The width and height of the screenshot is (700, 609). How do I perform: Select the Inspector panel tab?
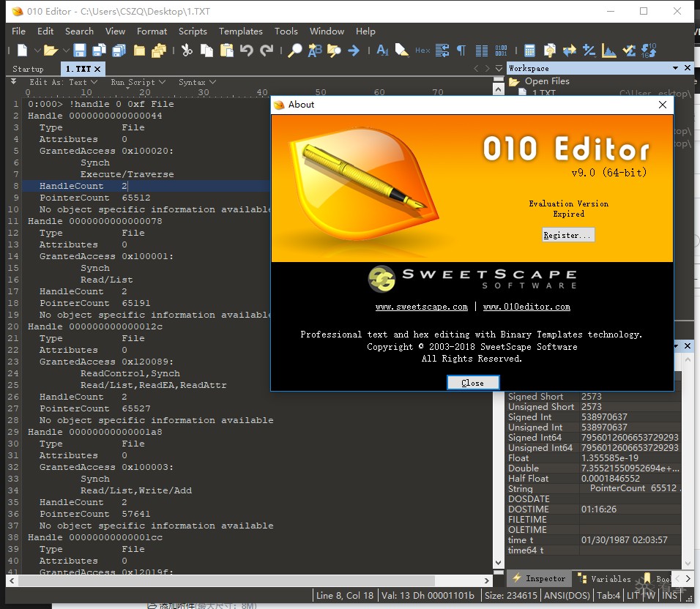click(539, 579)
